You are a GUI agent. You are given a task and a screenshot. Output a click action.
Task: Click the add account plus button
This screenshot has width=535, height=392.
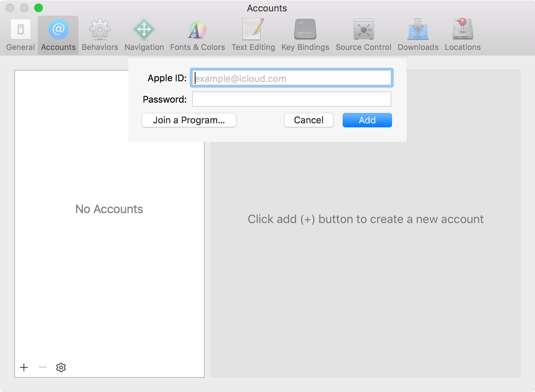(24, 367)
